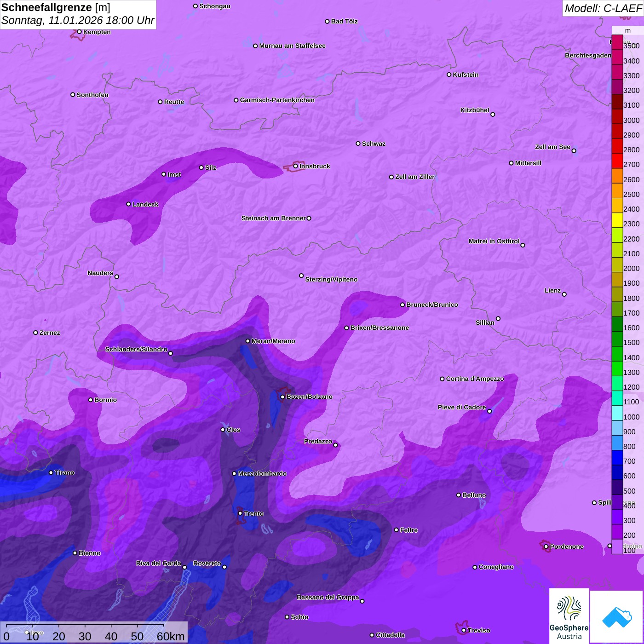Click the Feltre location dot
Screen dimensions: 644x644
[396, 530]
